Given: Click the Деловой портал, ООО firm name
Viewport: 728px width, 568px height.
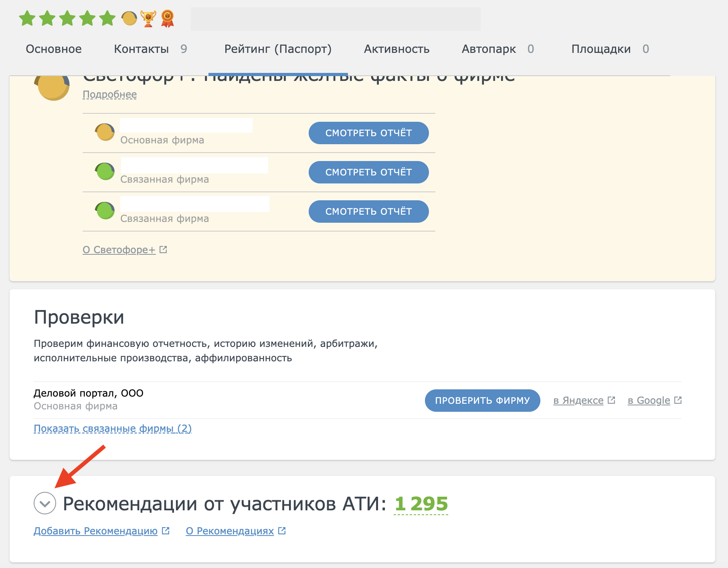Looking at the screenshot, I should [x=89, y=393].
